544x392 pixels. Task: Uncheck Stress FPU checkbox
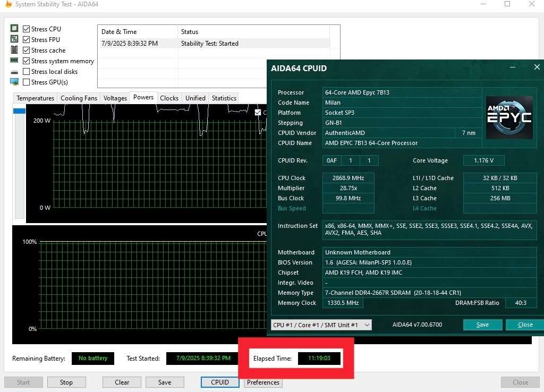(x=26, y=39)
